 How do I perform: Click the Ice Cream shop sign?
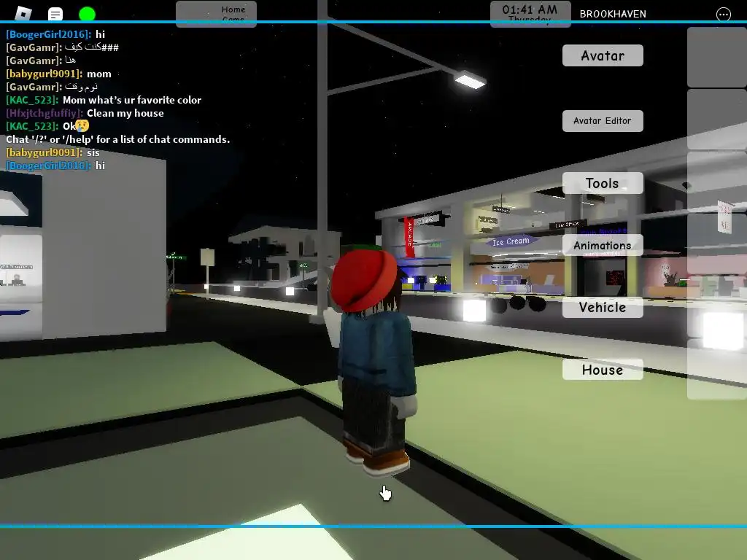(x=511, y=241)
